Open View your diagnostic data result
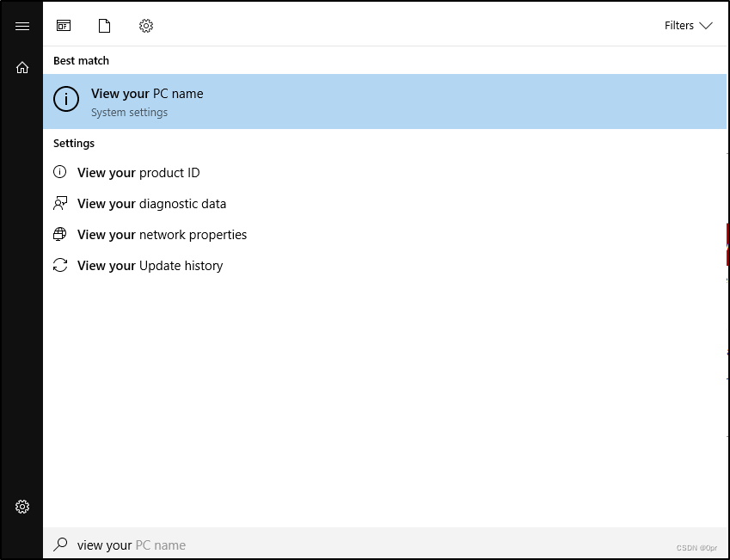This screenshot has width=730, height=560. tap(385, 204)
